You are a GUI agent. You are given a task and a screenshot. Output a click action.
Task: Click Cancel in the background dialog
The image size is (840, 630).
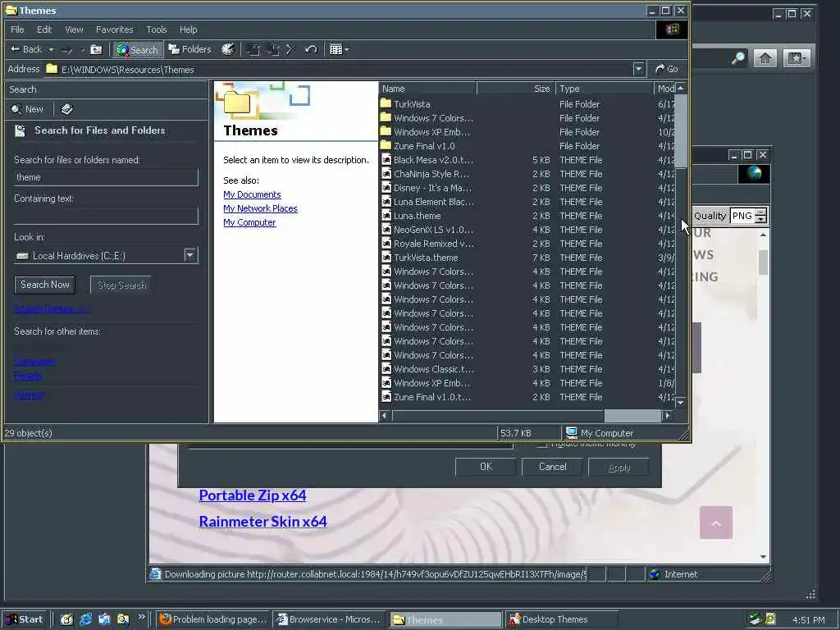552,467
